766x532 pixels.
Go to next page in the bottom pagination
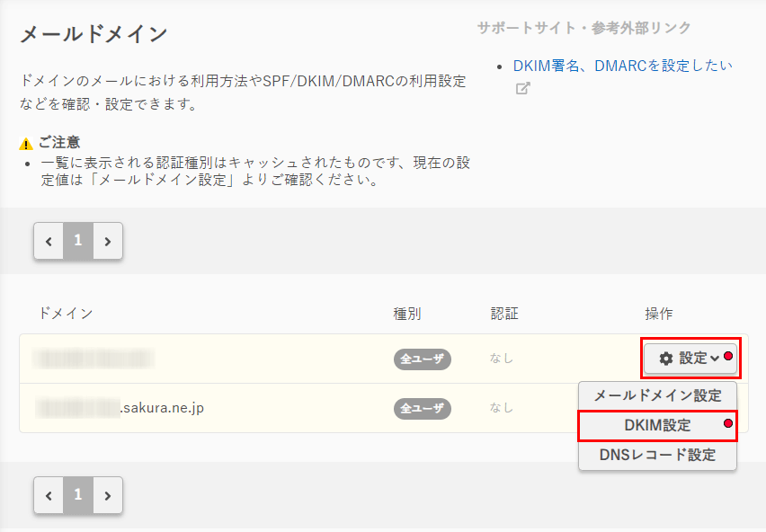click(x=108, y=495)
